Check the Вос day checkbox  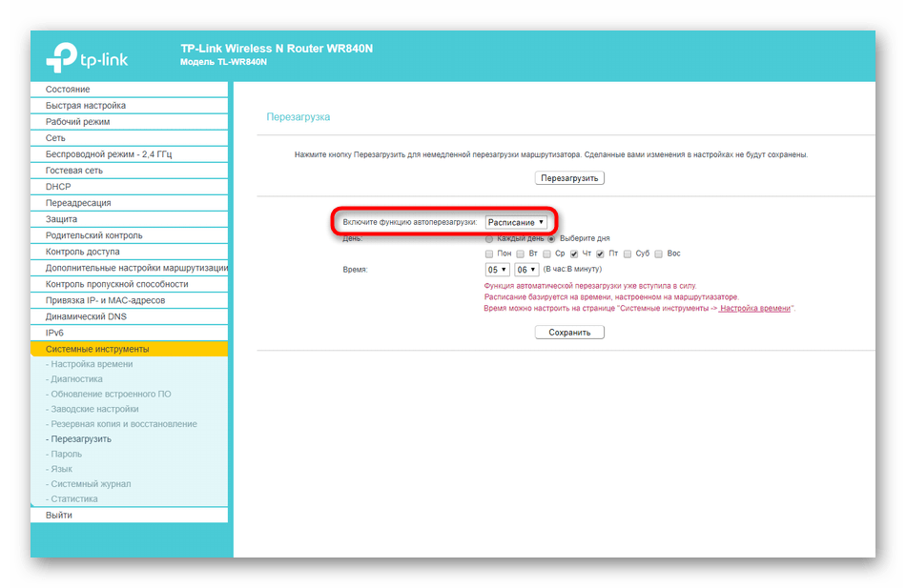coord(658,254)
